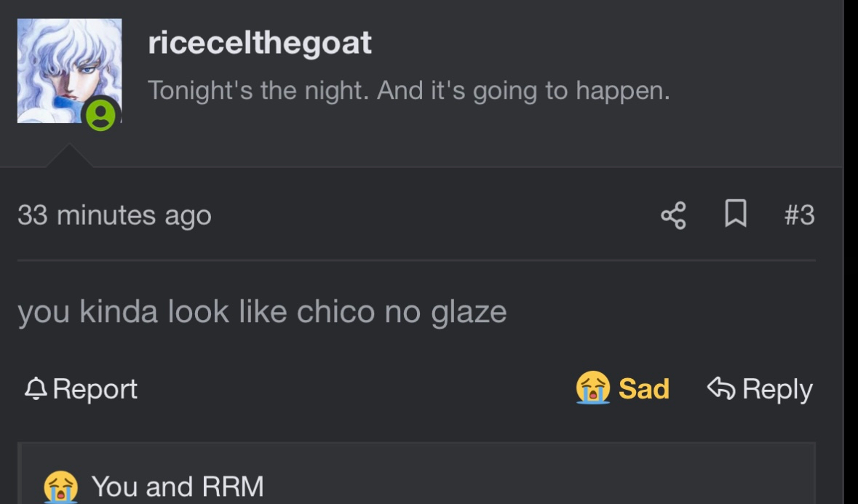Click the crying emoji in the reactions bar
Image resolution: width=858 pixels, height=504 pixels.
61,487
